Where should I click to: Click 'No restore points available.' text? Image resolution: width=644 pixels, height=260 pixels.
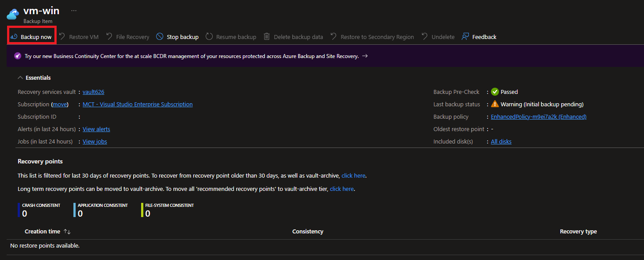[x=45, y=245]
